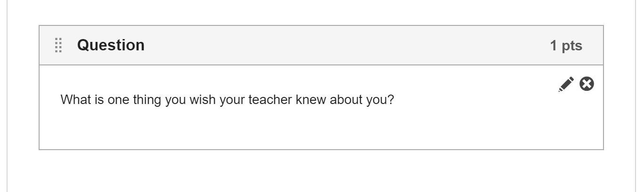Click the number 1 in points label

pyautogui.click(x=554, y=46)
